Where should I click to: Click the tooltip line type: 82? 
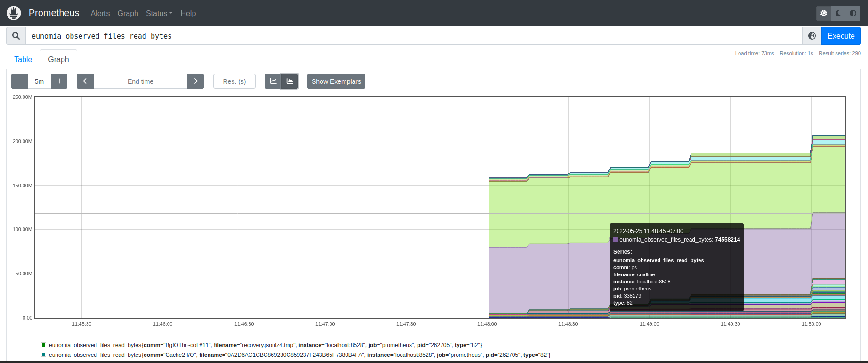pyautogui.click(x=623, y=303)
